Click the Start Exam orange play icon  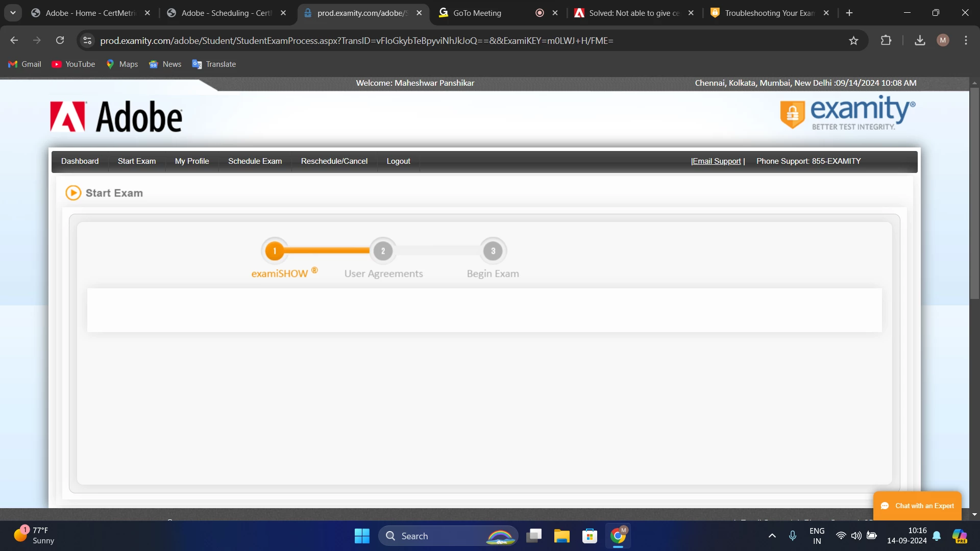point(73,193)
